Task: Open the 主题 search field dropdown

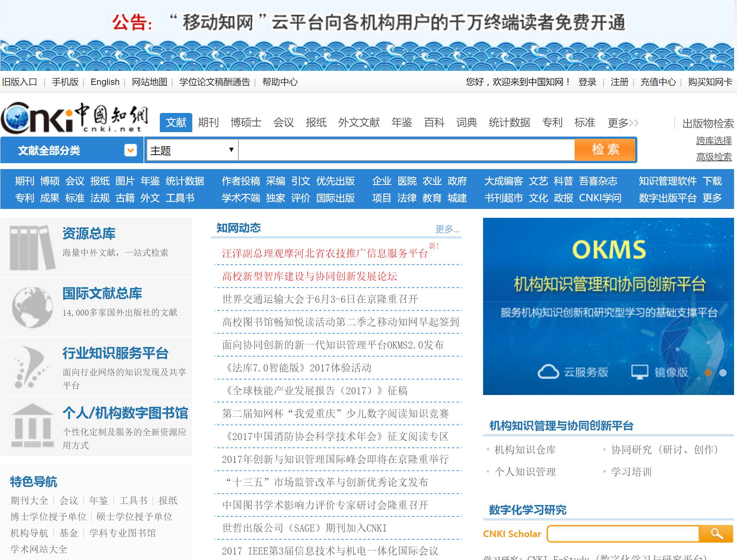Action: tap(192, 150)
